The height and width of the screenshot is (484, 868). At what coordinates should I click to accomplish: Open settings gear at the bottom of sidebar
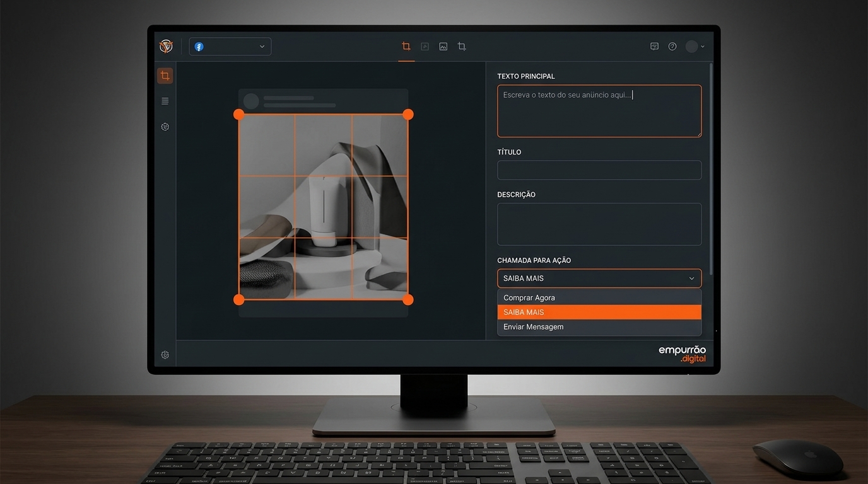pyautogui.click(x=165, y=355)
